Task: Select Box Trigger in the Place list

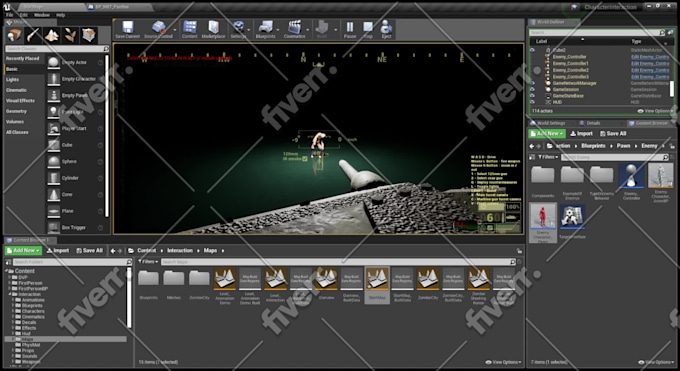Action: pyautogui.click(x=75, y=227)
